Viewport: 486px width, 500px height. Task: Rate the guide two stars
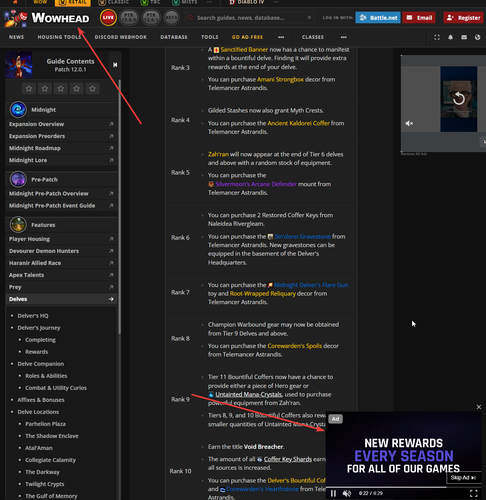pyautogui.click(x=45, y=88)
